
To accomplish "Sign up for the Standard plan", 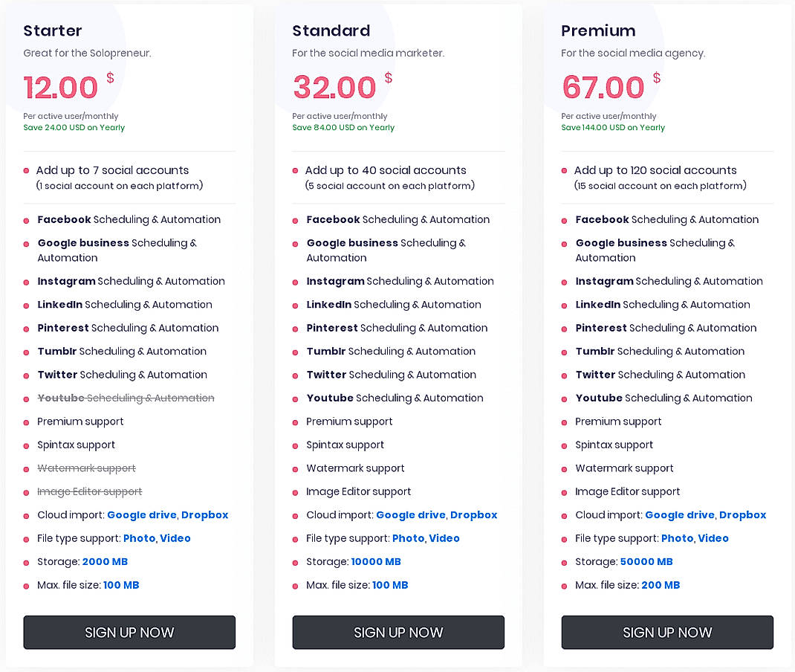I will pos(398,632).
